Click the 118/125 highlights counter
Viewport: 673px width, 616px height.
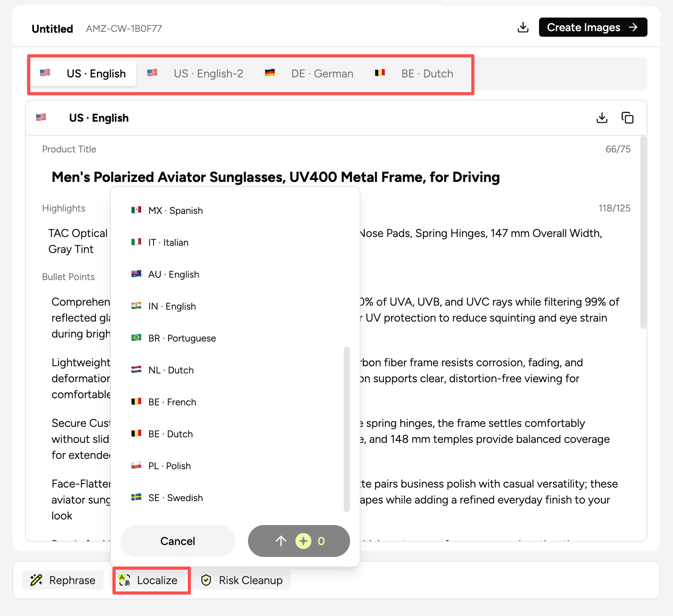(x=614, y=208)
